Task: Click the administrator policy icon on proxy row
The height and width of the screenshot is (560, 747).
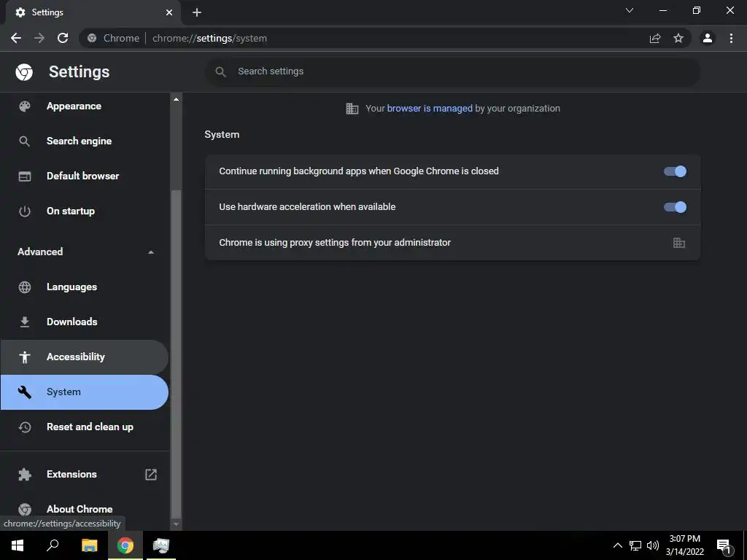Action: click(x=679, y=243)
